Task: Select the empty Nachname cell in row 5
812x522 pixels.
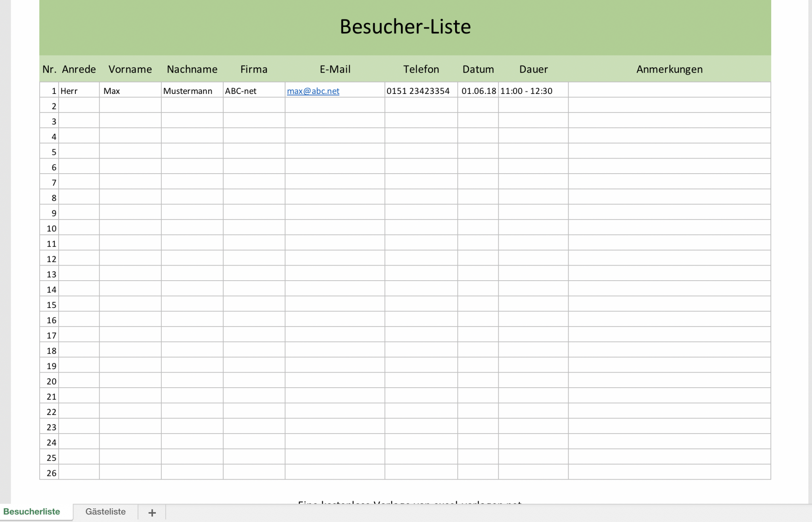Action: (x=192, y=151)
